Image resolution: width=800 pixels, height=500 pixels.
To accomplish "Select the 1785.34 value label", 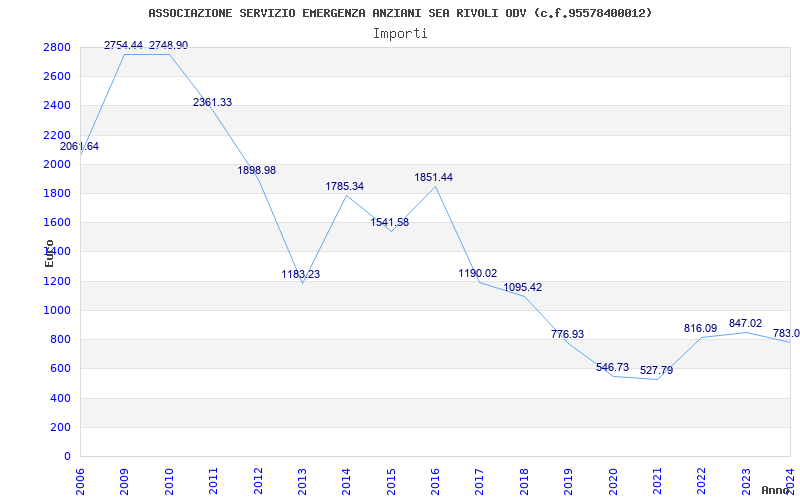I will (x=344, y=187).
